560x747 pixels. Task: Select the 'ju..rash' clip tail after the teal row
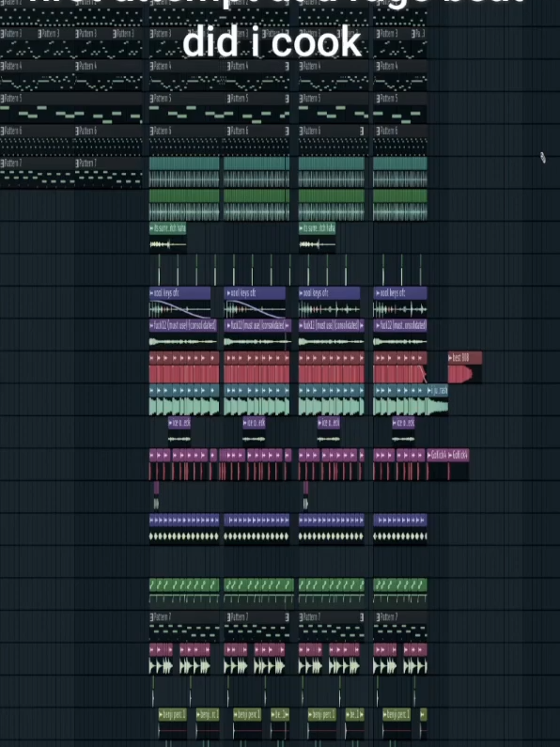click(x=438, y=399)
